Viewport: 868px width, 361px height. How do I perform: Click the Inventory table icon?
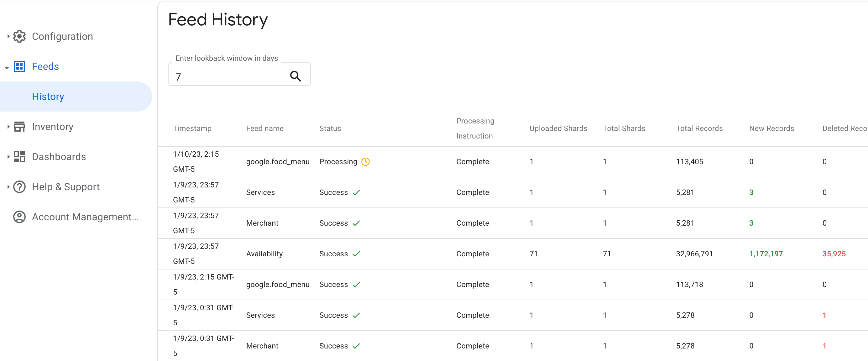(19, 126)
